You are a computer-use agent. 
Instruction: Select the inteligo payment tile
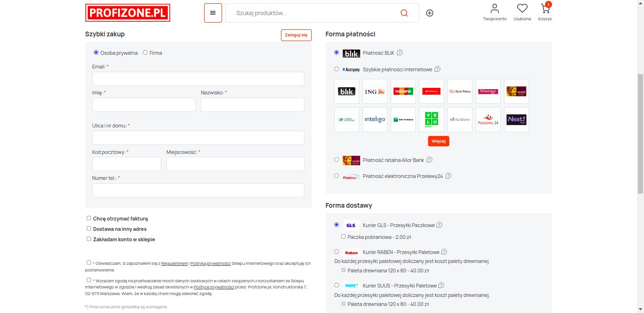click(x=375, y=120)
